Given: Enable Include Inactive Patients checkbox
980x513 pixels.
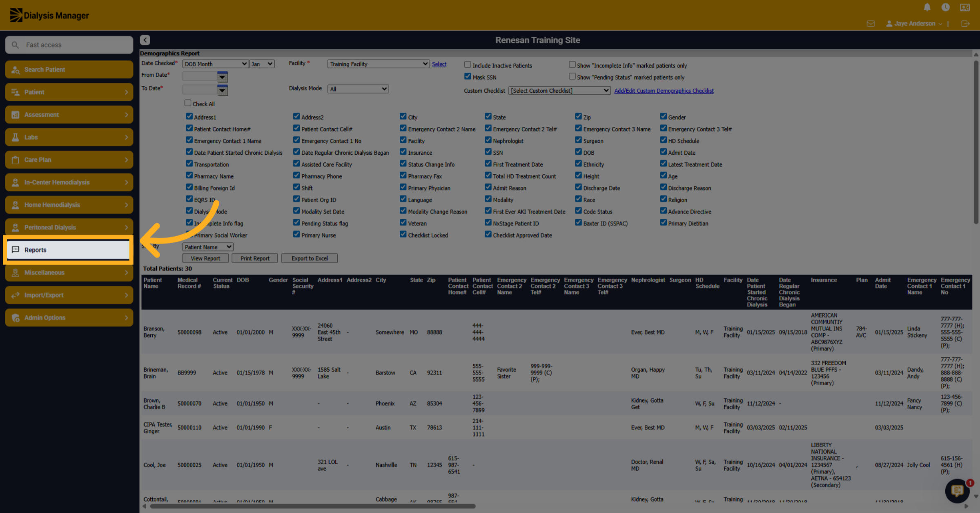Looking at the screenshot, I should [468, 64].
